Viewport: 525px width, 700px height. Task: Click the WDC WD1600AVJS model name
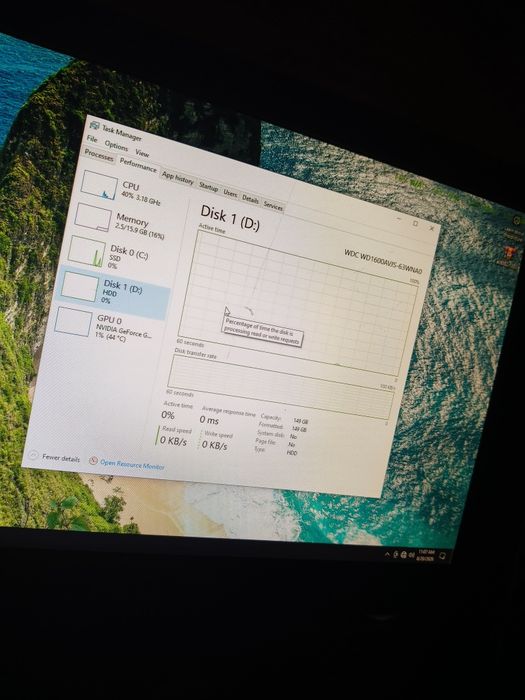click(382, 262)
